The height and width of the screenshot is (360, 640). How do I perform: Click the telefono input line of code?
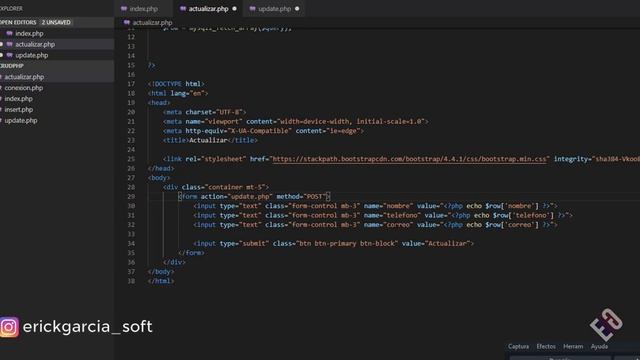[x=383, y=216]
